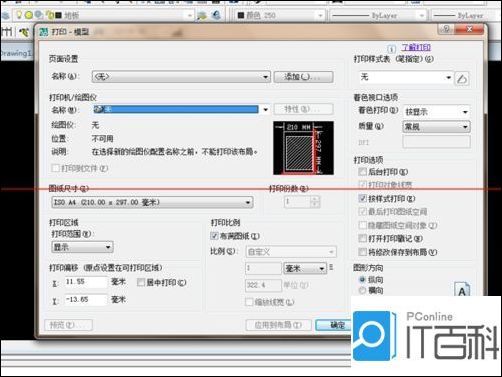Toggle 打印对象线宽 checkbox
Screen dimensions: 502x377
click(362, 185)
